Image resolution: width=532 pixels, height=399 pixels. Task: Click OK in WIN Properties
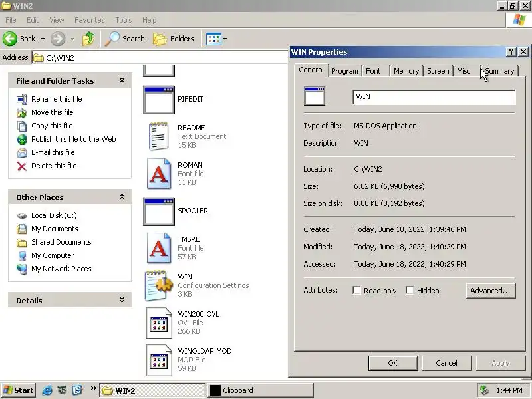[x=393, y=363]
